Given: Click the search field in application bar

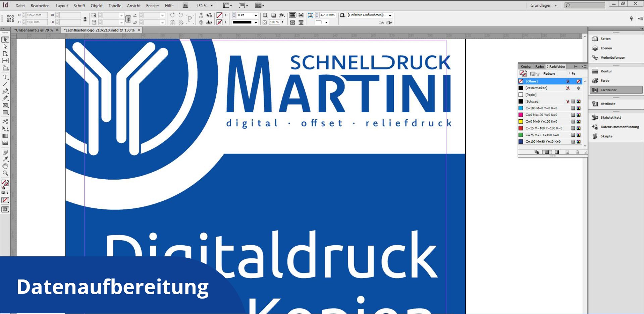Looking at the screenshot, I should point(585,5).
